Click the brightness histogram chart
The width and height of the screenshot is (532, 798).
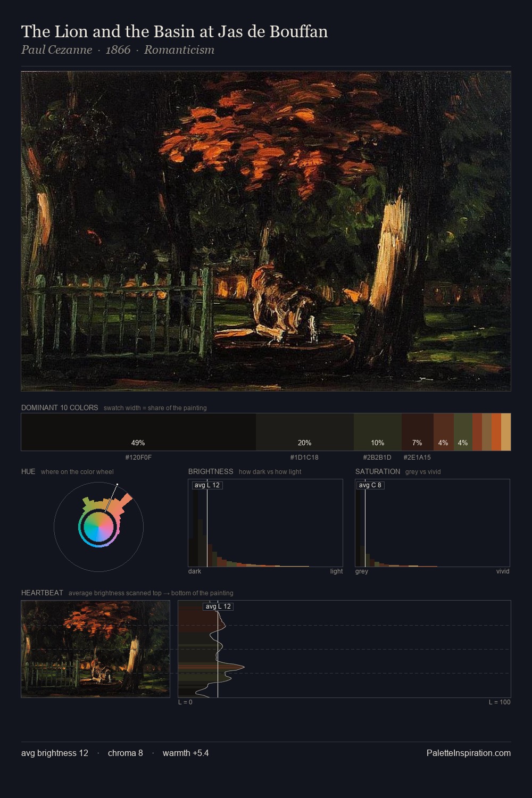click(x=265, y=523)
